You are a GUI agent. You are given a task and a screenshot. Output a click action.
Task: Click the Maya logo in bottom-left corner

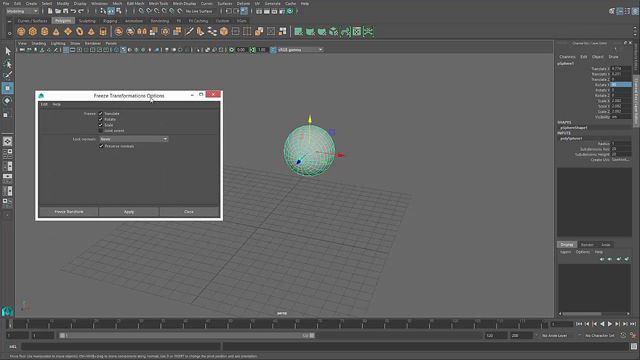point(7,312)
